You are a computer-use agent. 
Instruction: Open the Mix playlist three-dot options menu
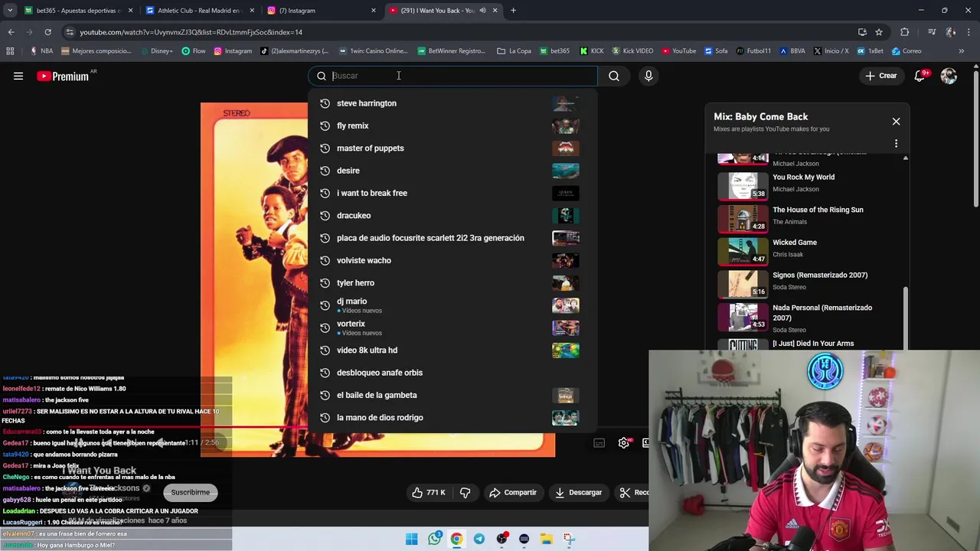[x=896, y=143]
